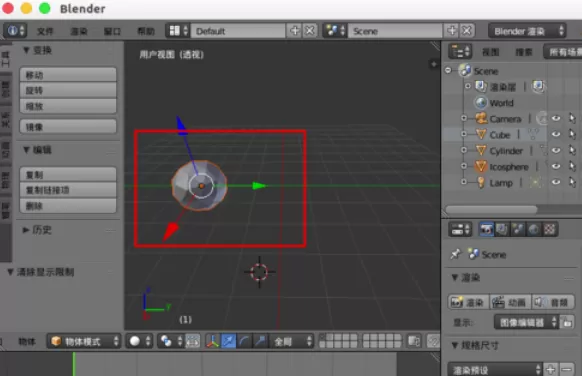Collapse the Scene tree in outliner
Screen dimensions: 582x376
(448, 70)
